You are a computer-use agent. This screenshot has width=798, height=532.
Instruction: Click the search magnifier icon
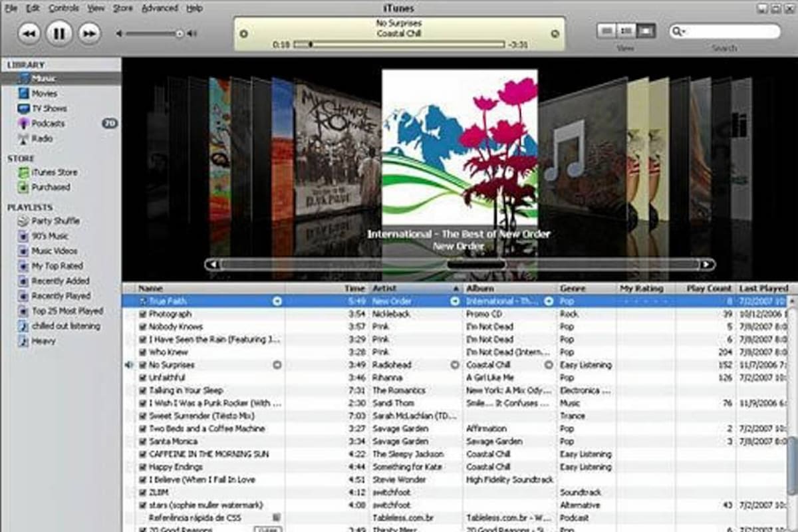(x=678, y=31)
